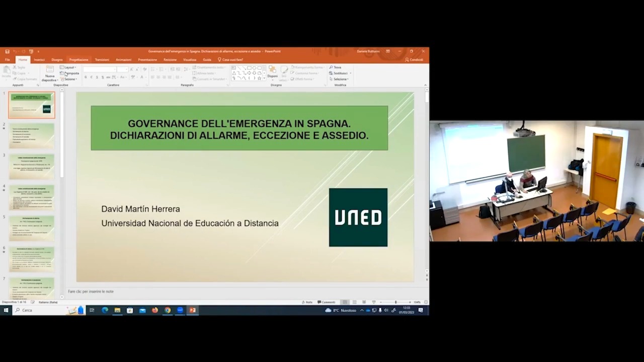Open Google Chrome from the taskbar
The height and width of the screenshot is (362, 644).
168,310
